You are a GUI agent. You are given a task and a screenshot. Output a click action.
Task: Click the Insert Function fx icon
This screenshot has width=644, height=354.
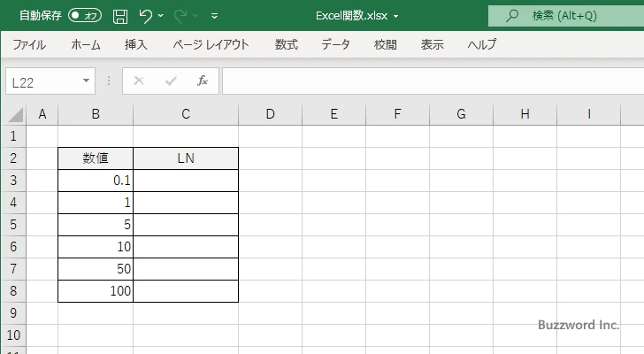(203, 81)
